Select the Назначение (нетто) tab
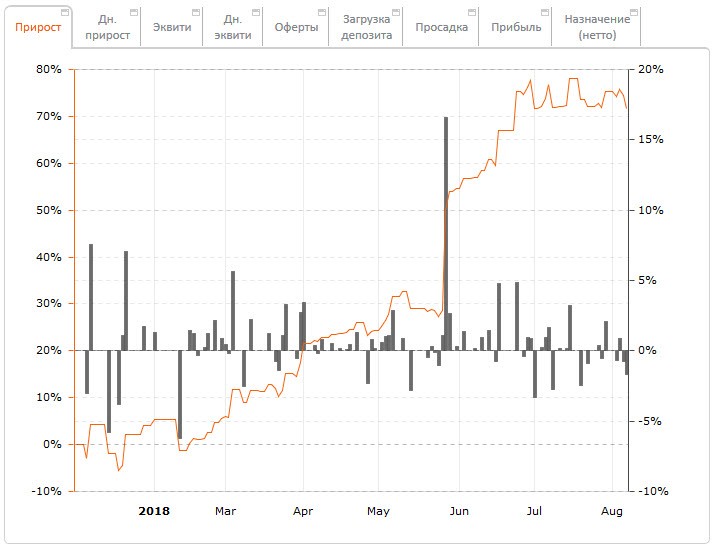This screenshot has width=713, height=546. tap(597, 27)
